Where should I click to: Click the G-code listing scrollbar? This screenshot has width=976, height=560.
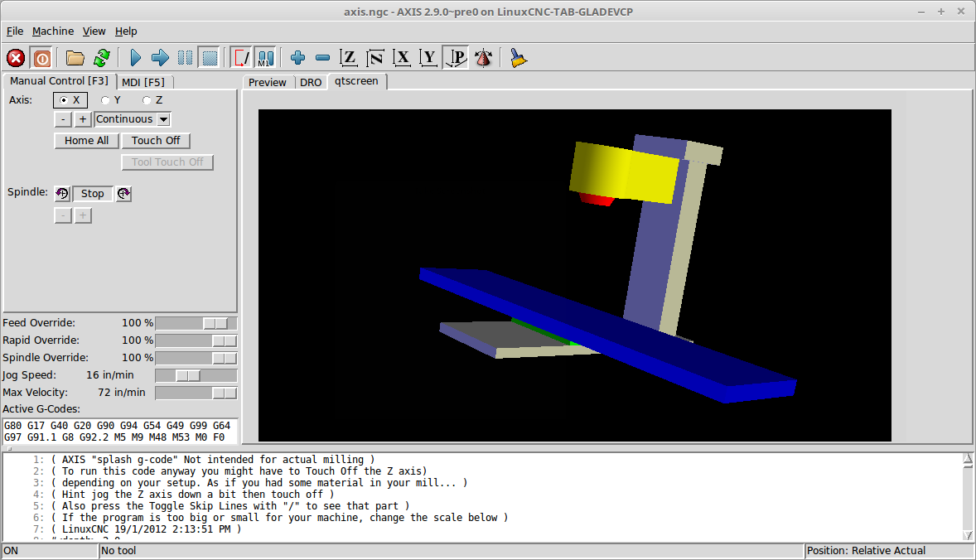click(x=967, y=496)
